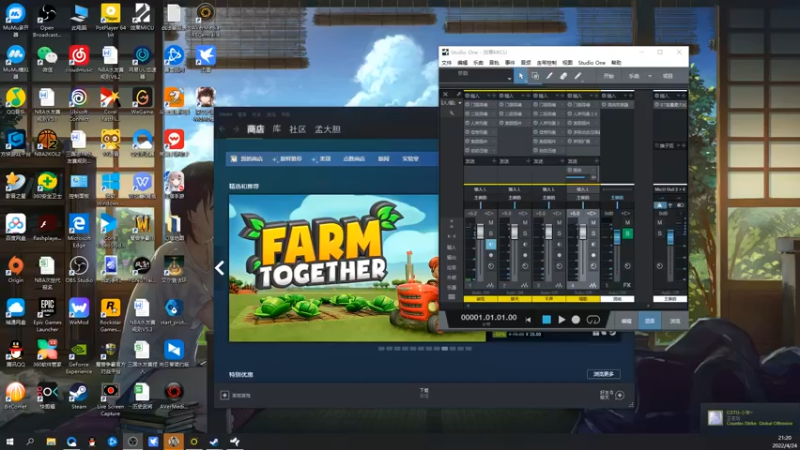Viewport: 800px width, 450px height.
Task: Select the Arrow tool in Studio One
Action: [521, 76]
